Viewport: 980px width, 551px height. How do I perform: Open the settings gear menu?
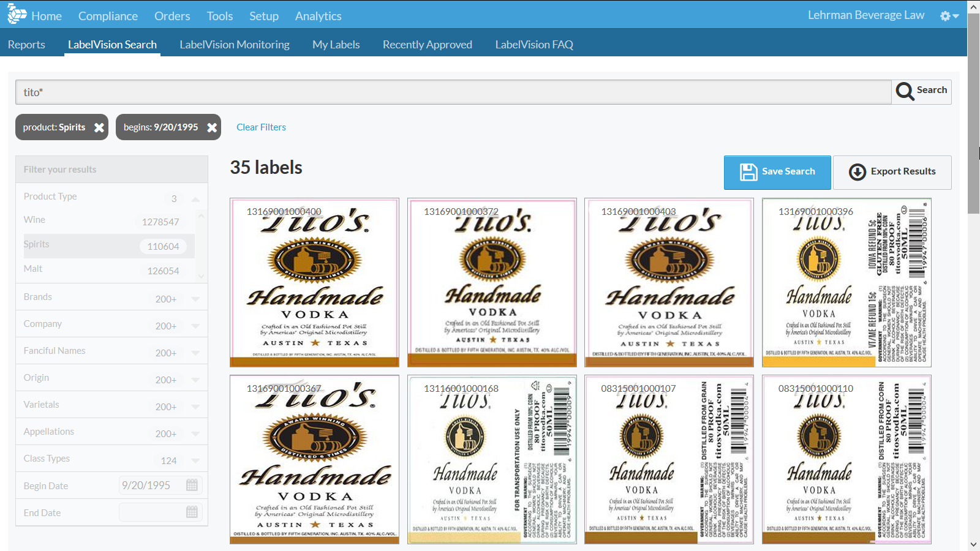(x=949, y=16)
